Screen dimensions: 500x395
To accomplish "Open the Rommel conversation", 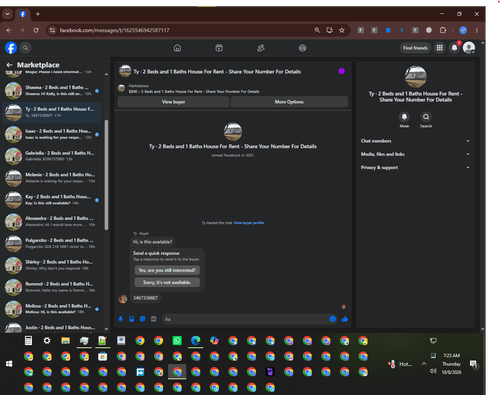I will point(52,287).
